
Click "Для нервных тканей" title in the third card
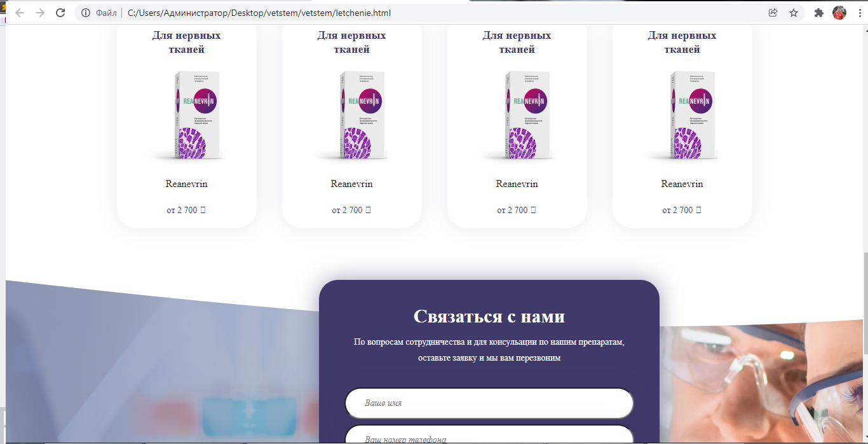tap(517, 43)
